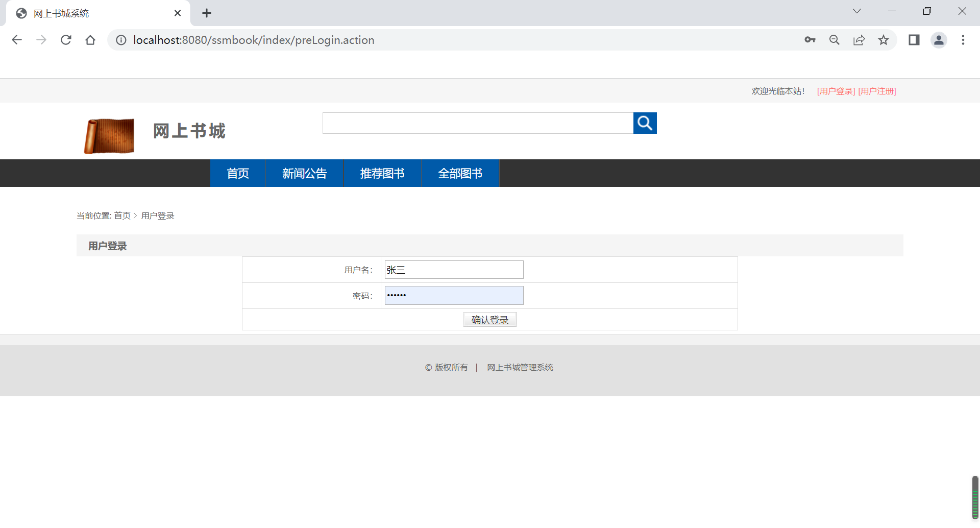The image size is (980, 528).
Task: Click the blue search magnifier button
Action: point(645,123)
